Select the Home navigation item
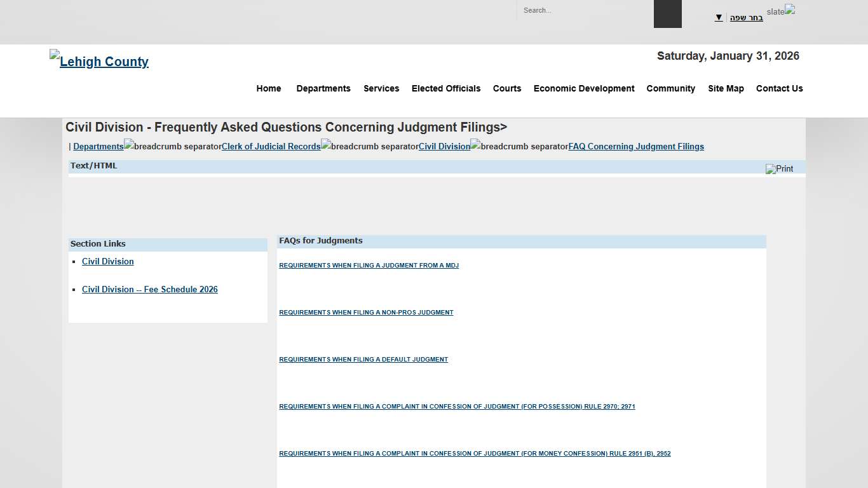868x488 pixels. 268,88
